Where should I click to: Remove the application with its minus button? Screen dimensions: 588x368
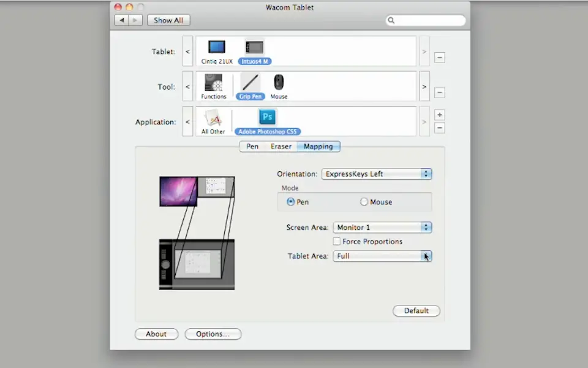coord(440,128)
